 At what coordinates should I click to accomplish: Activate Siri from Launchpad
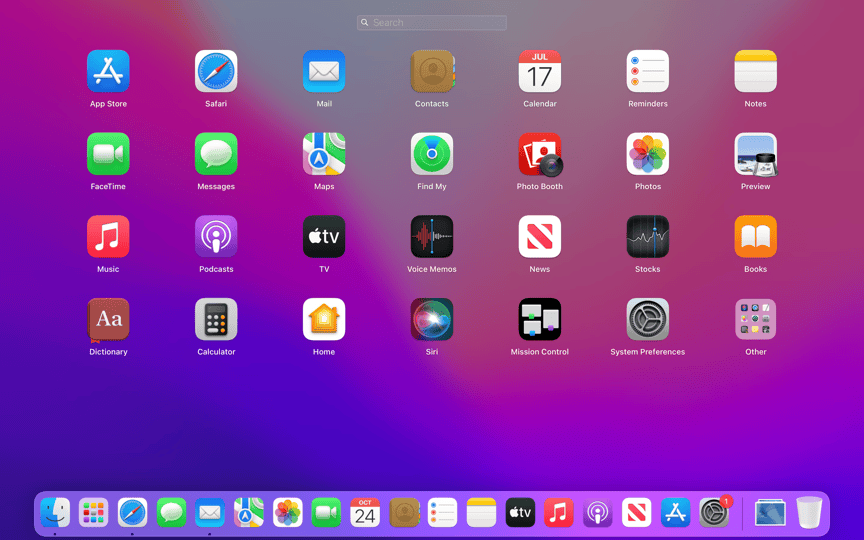432,320
